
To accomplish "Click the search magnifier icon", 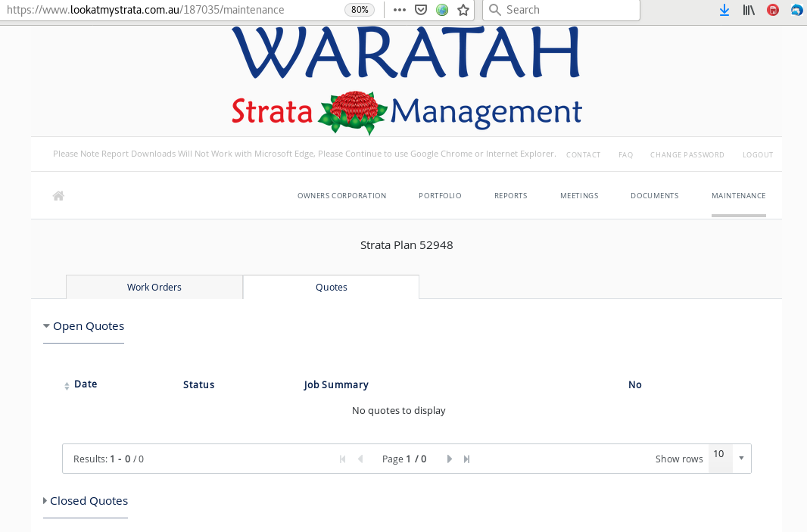I will point(494,10).
